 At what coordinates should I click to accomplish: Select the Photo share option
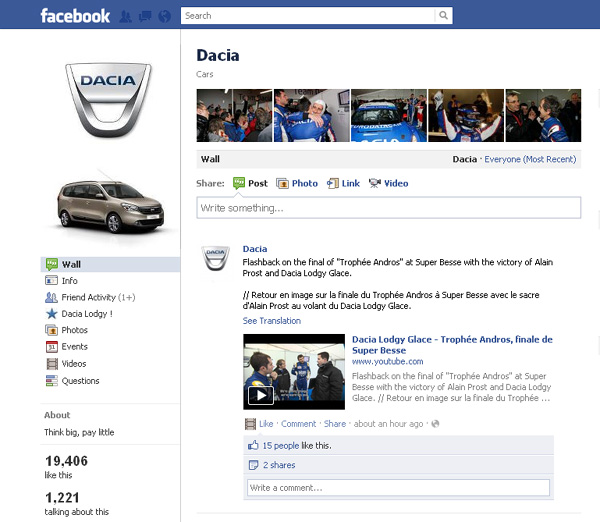[x=297, y=183]
